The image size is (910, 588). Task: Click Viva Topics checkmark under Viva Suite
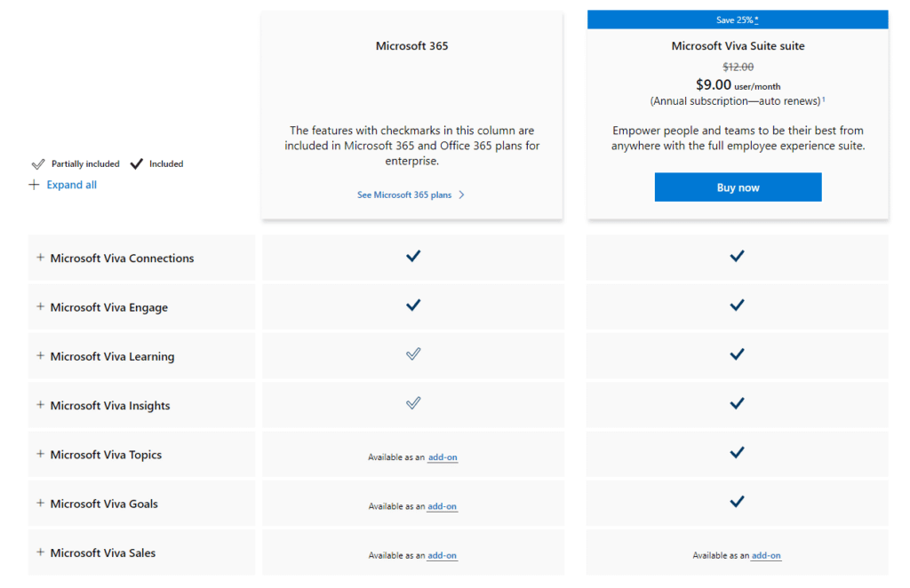click(x=737, y=452)
